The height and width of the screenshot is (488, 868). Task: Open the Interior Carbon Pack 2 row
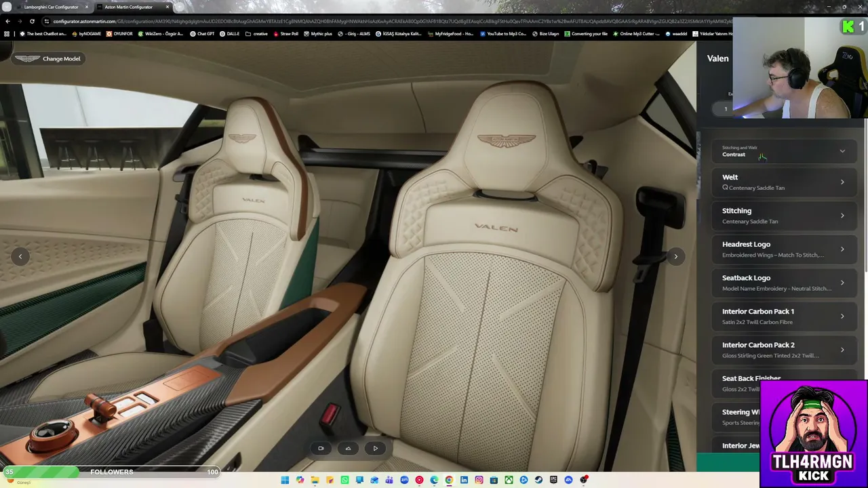(784, 350)
